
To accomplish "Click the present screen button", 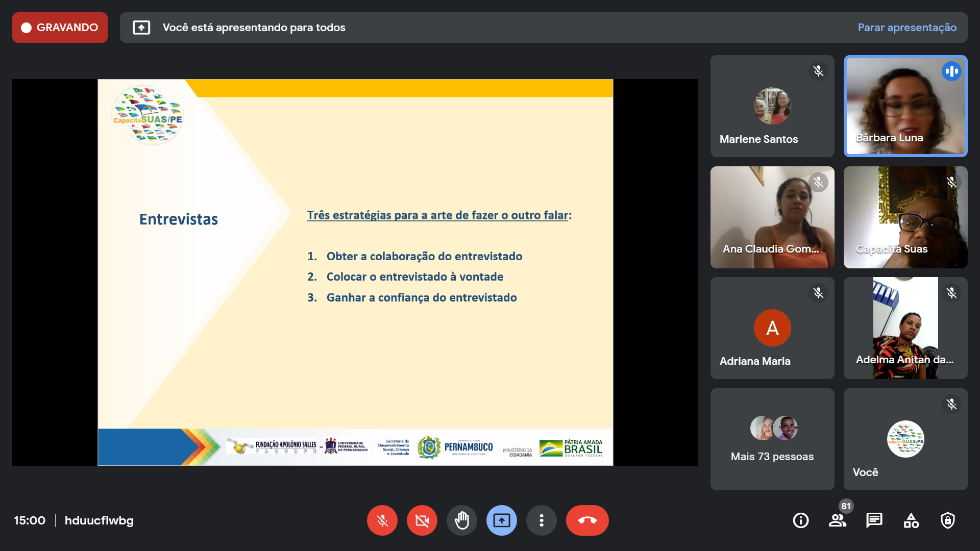I will [501, 520].
